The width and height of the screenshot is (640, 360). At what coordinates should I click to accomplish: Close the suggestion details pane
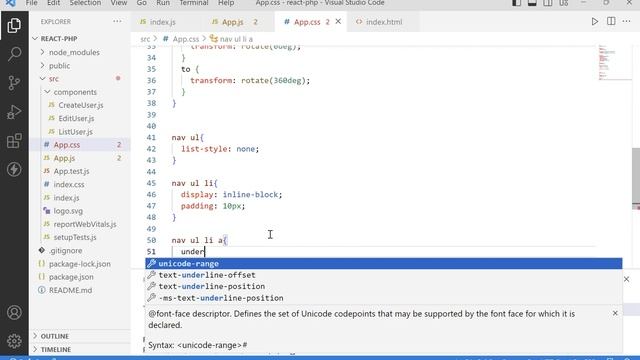tap(615, 313)
